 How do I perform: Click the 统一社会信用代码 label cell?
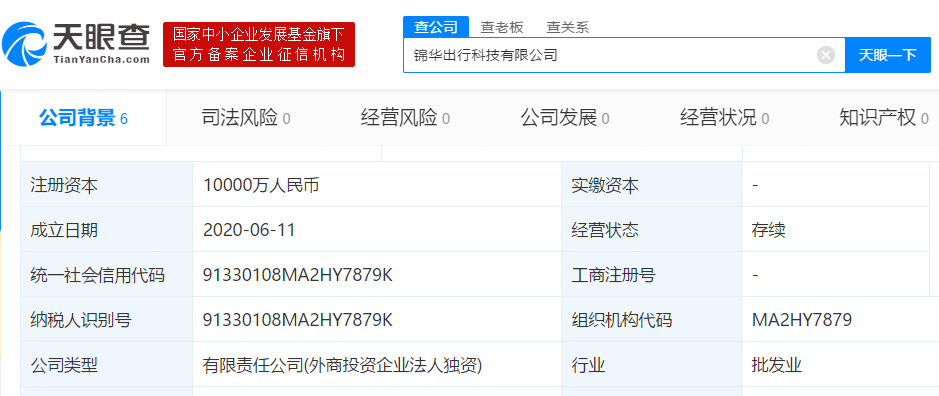(107, 275)
